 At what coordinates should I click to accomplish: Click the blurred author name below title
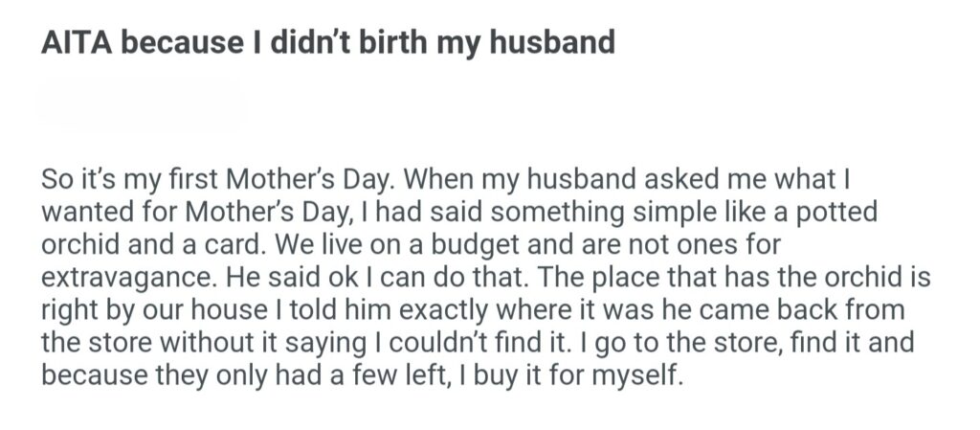[141, 106]
